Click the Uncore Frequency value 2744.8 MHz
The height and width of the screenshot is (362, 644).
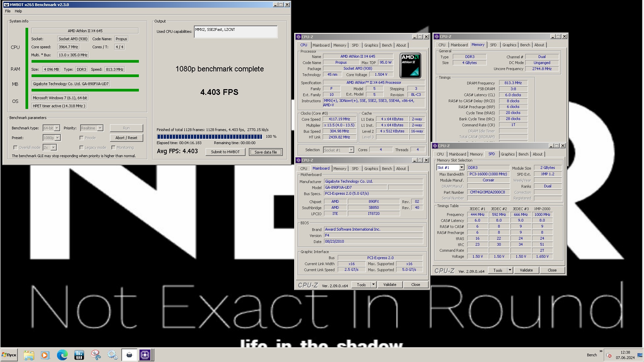542,69
